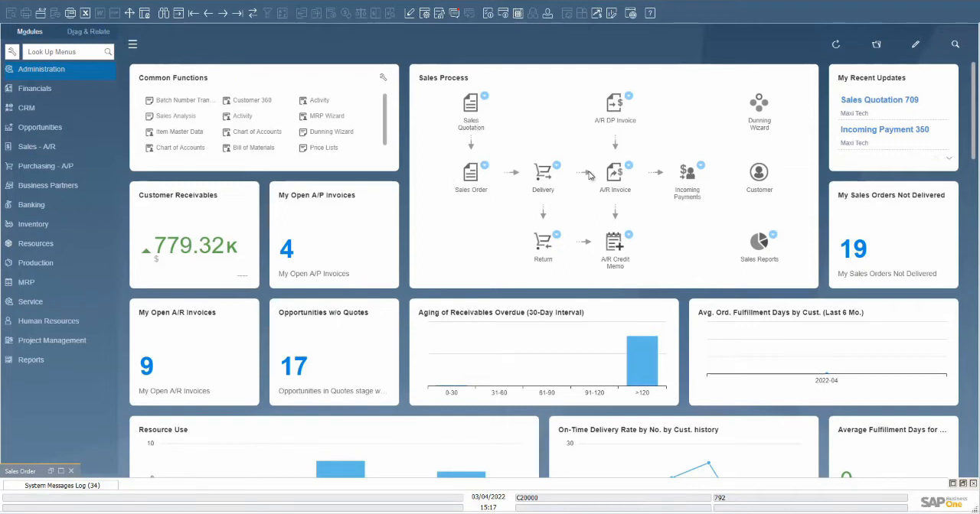Open the Dunning Wizard process icon
This screenshot has height=514, width=980.
pos(759,102)
